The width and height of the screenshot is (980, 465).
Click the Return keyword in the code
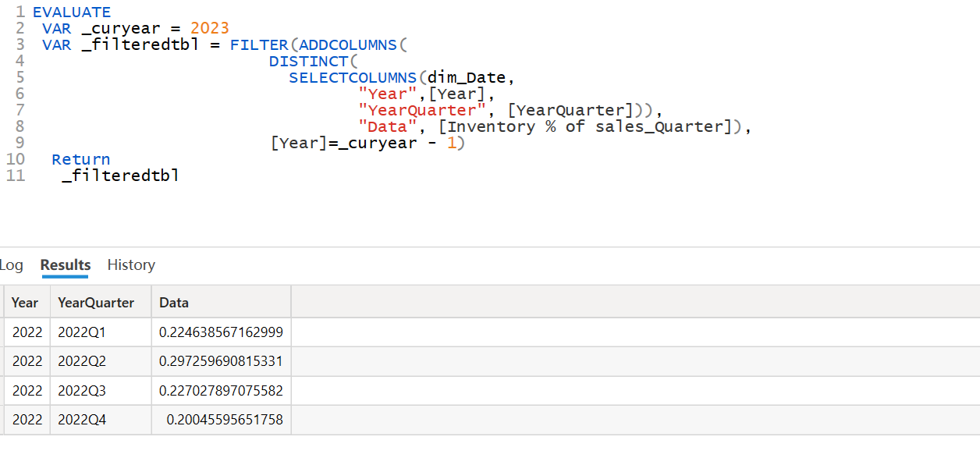click(81, 159)
